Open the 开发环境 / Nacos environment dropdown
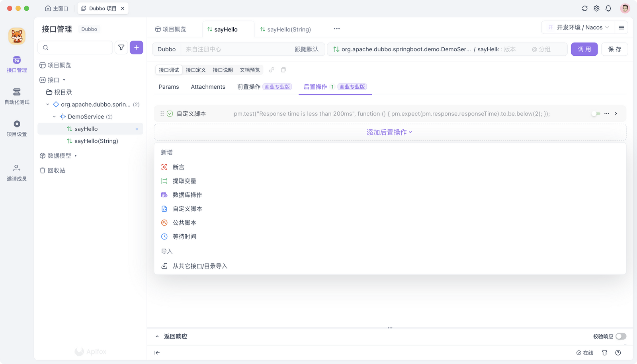 577,27
